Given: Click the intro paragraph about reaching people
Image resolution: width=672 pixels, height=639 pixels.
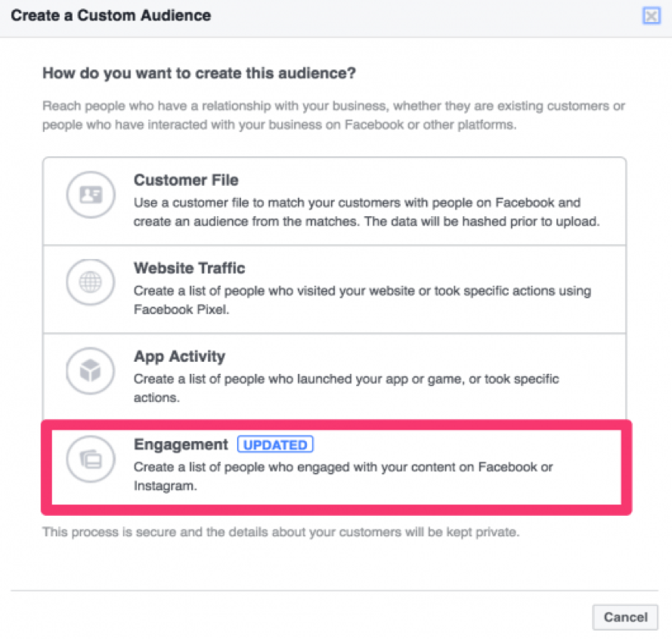Looking at the screenshot, I should click(x=333, y=116).
